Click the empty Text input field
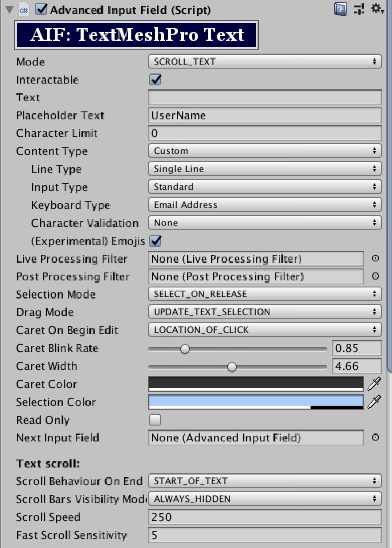This screenshot has height=548, width=392. (x=265, y=98)
